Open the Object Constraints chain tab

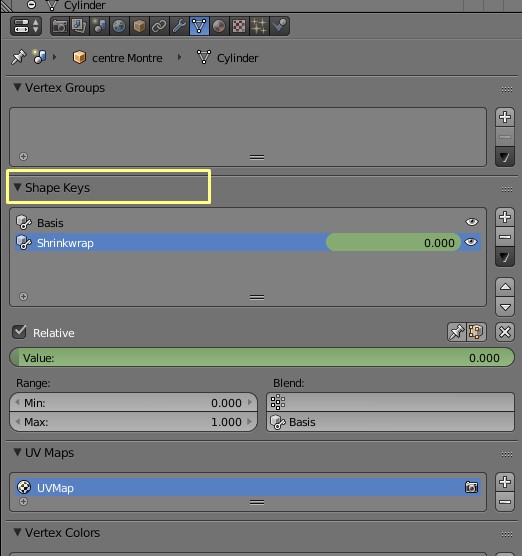[x=159, y=26]
